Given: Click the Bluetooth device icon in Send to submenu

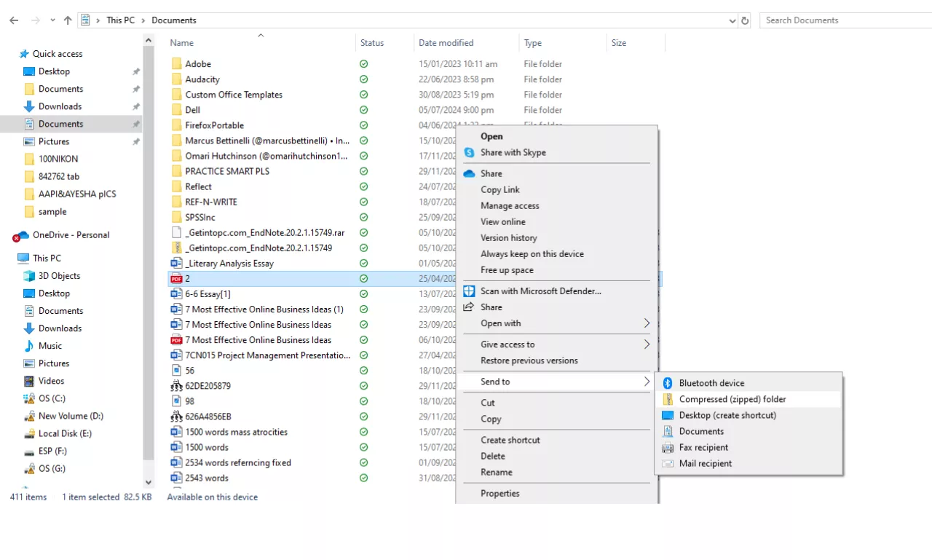Looking at the screenshot, I should click(x=667, y=383).
